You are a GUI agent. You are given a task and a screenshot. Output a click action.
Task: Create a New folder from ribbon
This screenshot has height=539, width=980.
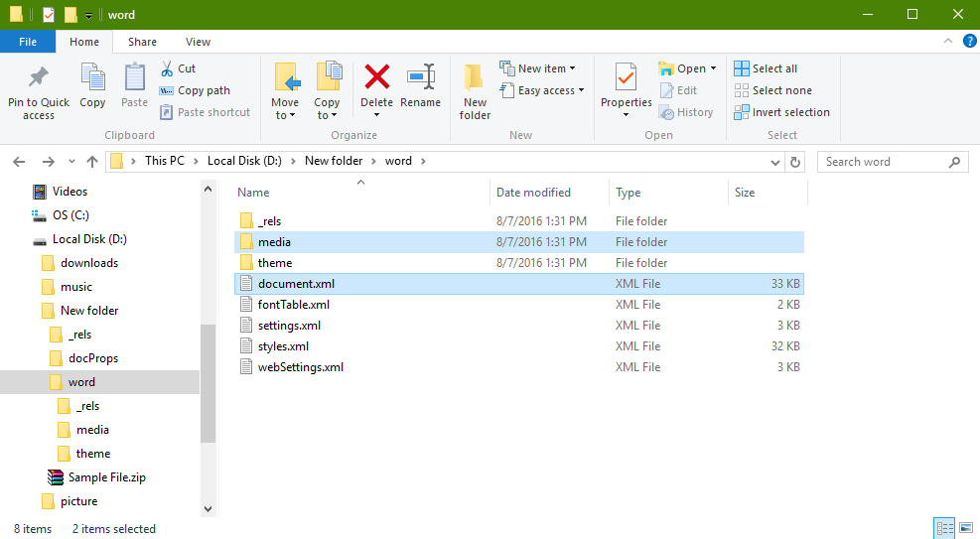(475, 91)
